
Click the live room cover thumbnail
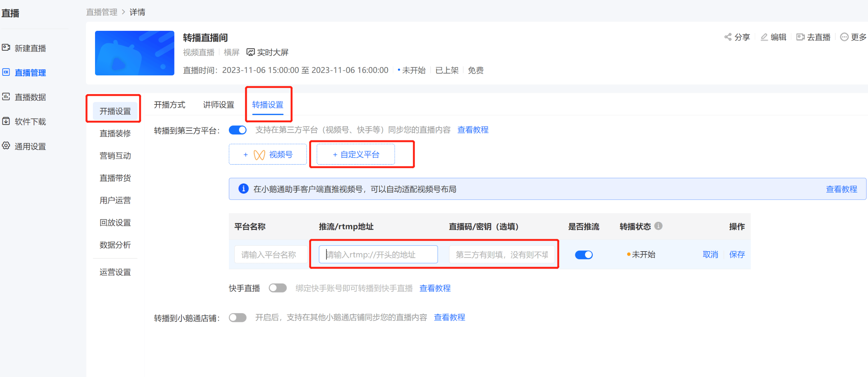(x=135, y=53)
